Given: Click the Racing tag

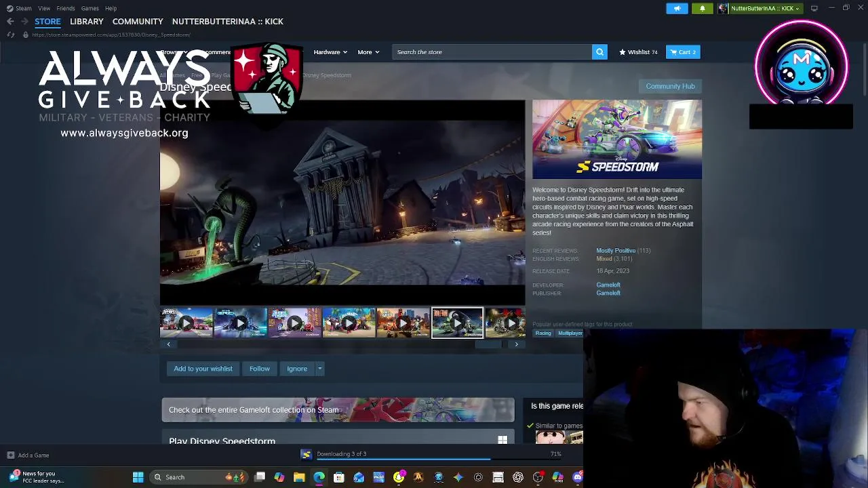Looking at the screenshot, I should [x=543, y=333].
